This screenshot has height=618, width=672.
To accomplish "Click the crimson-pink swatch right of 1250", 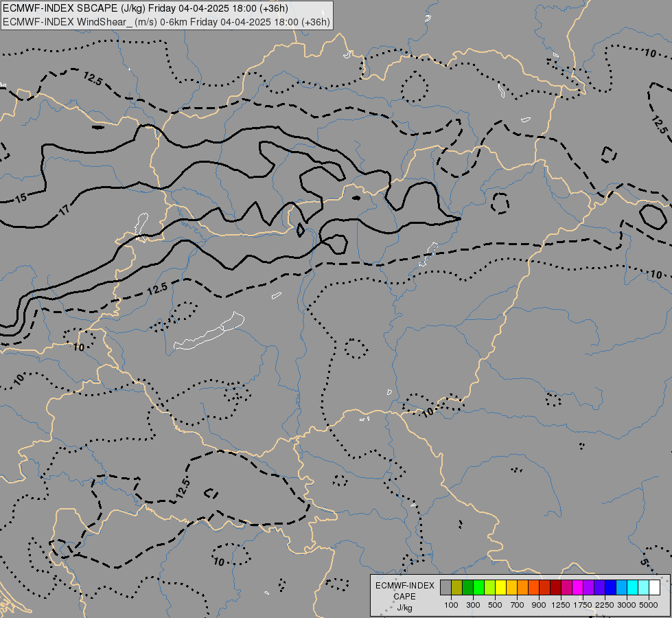I will [x=566, y=588].
